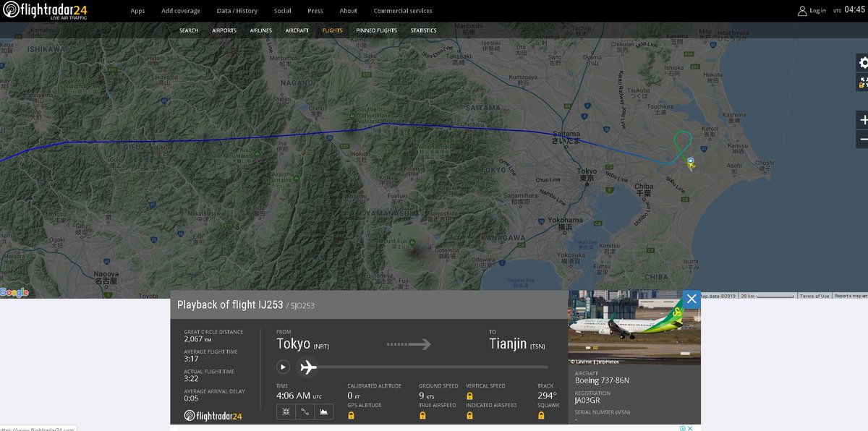This screenshot has width=868, height=431.
Task: Click the yellow aircraft icon on map
Action: pyautogui.click(x=692, y=166)
